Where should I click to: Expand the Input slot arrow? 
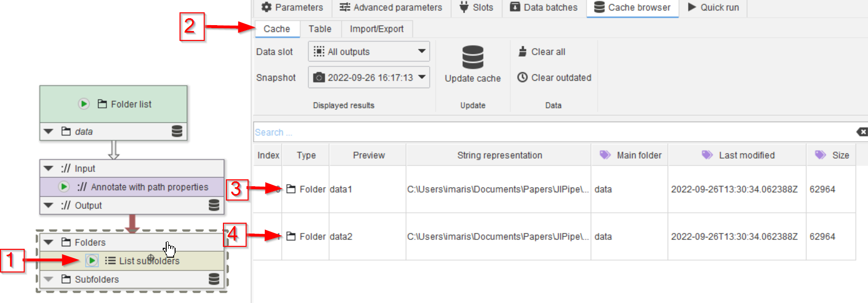point(48,168)
